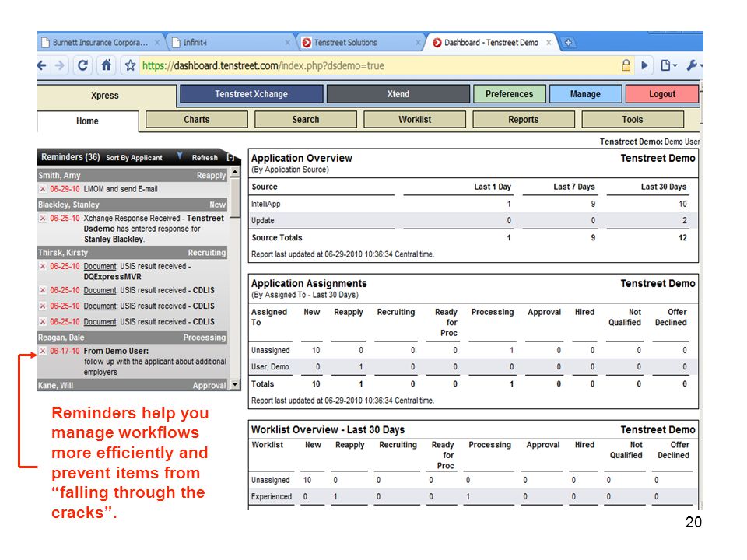Open the Reminders sort dropdown arrow
Screen dimensions: 747x560
click(180, 156)
